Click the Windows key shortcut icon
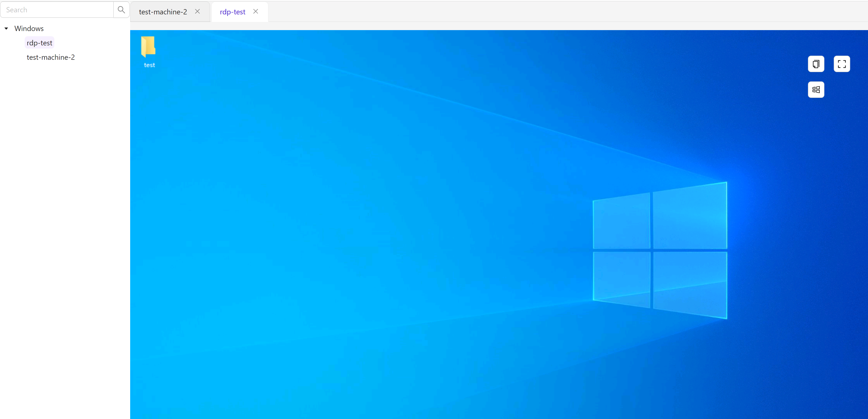Viewport: 868px width, 419px height. click(x=816, y=89)
